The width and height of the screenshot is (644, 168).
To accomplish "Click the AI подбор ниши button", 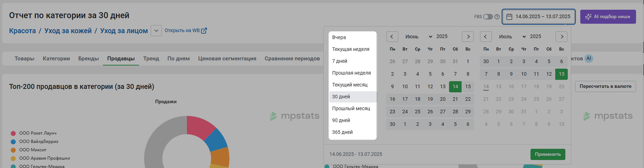I will point(608,17).
